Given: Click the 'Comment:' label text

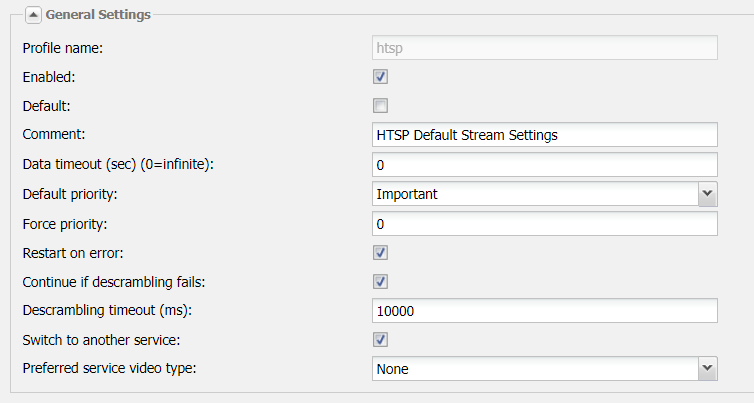Looking at the screenshot, I should [55, 134].
